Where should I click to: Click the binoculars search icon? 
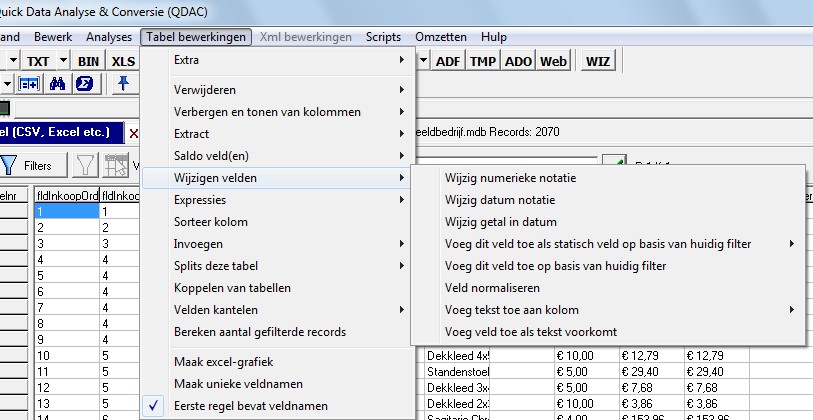(58, 84)
